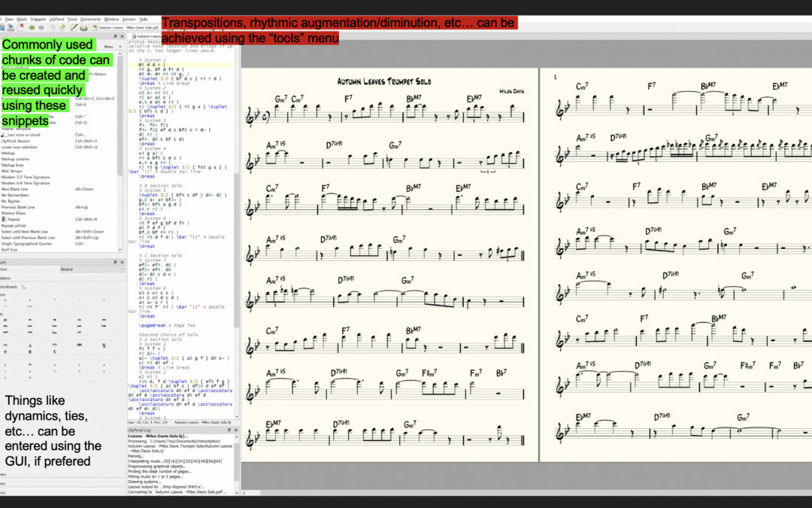Open the Session menu

pos(129,19)
